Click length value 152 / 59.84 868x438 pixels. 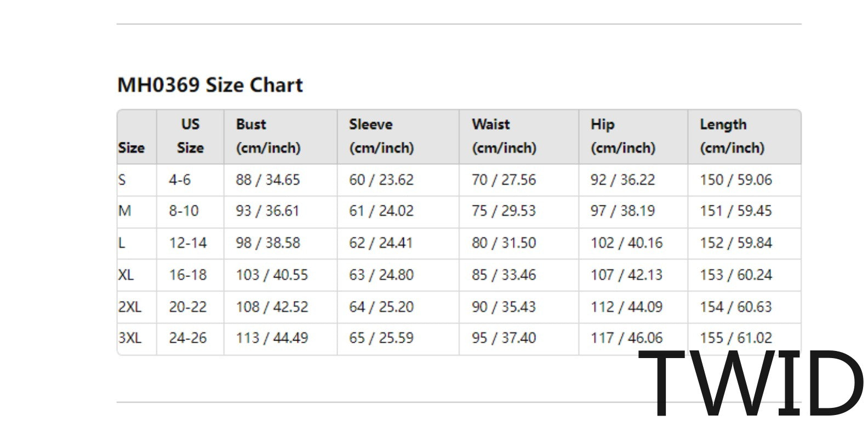736,243
